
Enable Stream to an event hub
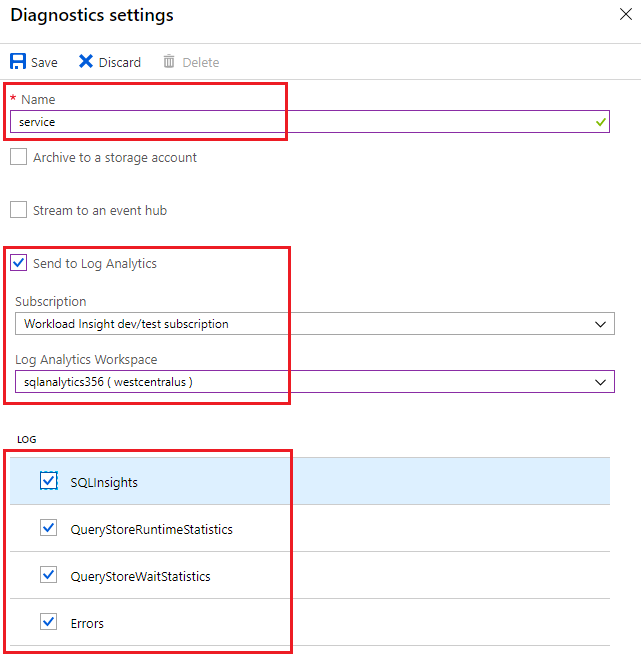19,210
